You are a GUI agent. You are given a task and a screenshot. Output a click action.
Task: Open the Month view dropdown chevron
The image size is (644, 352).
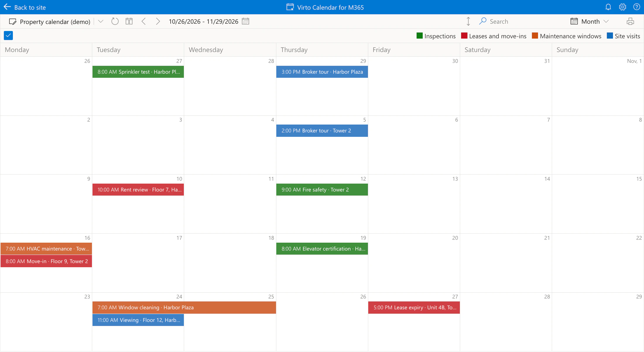(x=606, y=21)
